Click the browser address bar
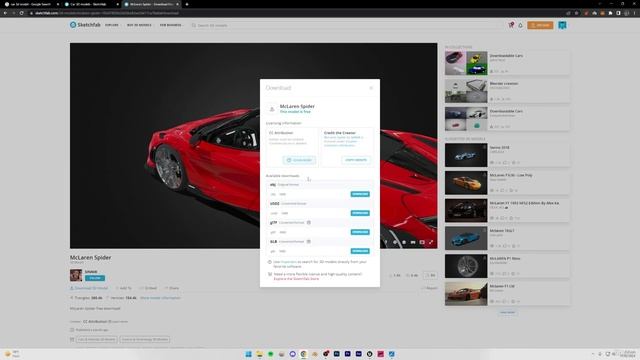 [294, 13]
